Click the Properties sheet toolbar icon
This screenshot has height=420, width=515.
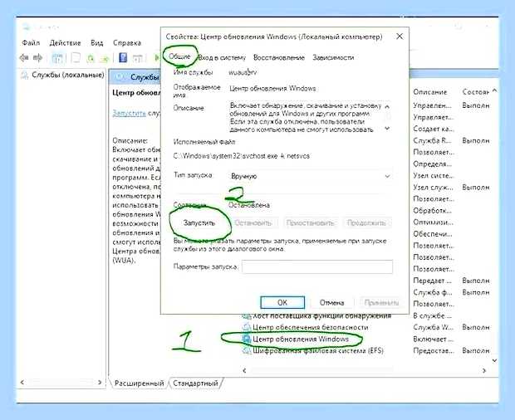pos(76,58)
